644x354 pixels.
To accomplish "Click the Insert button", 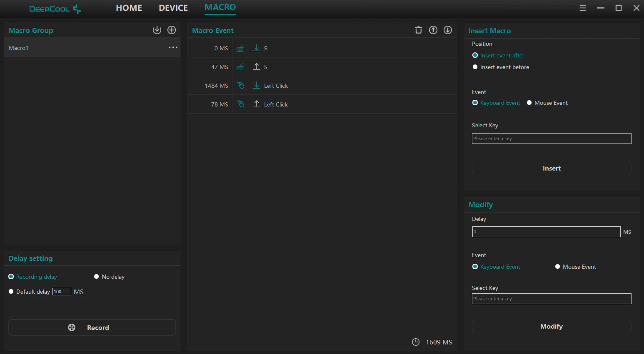I will coord(552,168).
